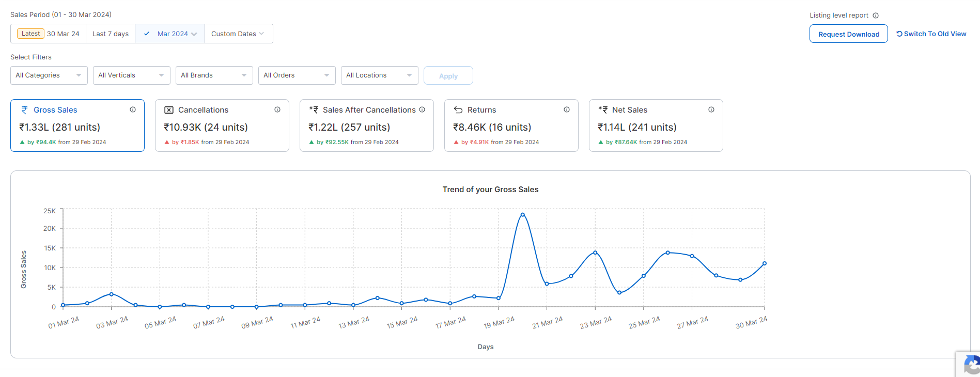Click the disabled Apply filters button

pyautogui.click(x=448, y=76)
